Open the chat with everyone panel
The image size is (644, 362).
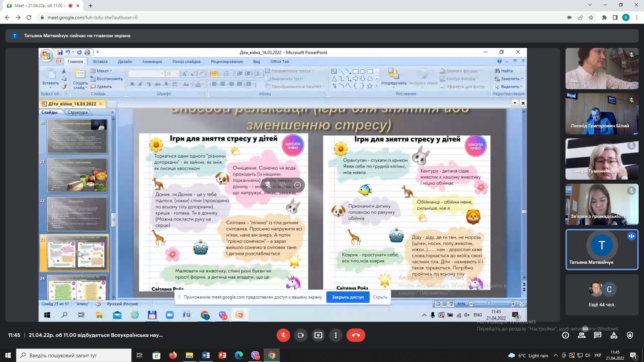[598, 335]
